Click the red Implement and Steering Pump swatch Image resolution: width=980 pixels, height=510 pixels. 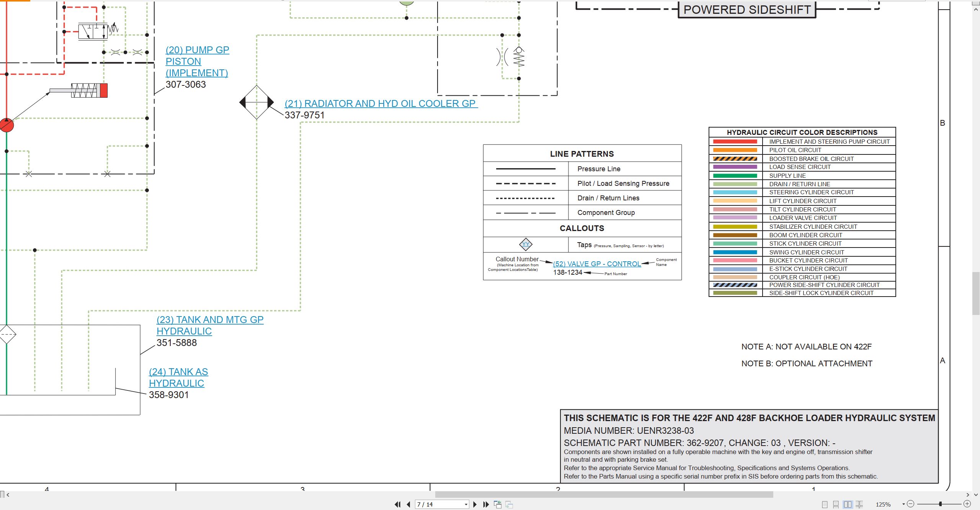(x=735, y=141)
